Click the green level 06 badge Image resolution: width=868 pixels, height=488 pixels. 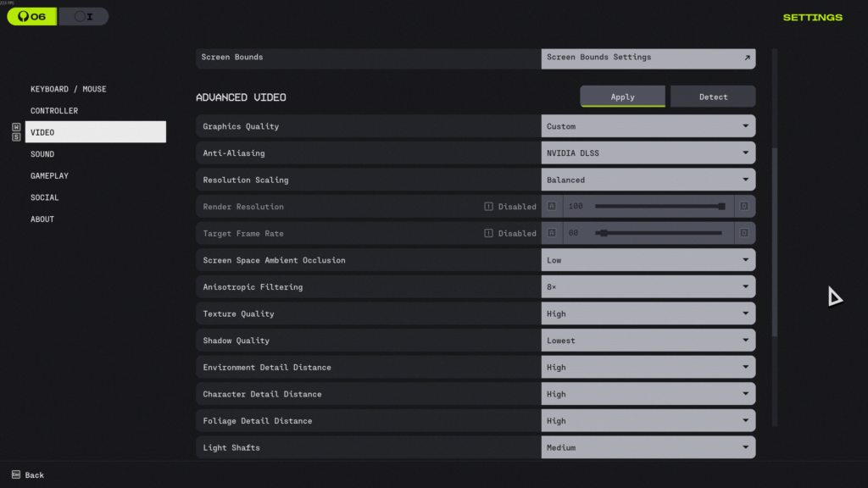click(32, 16)
